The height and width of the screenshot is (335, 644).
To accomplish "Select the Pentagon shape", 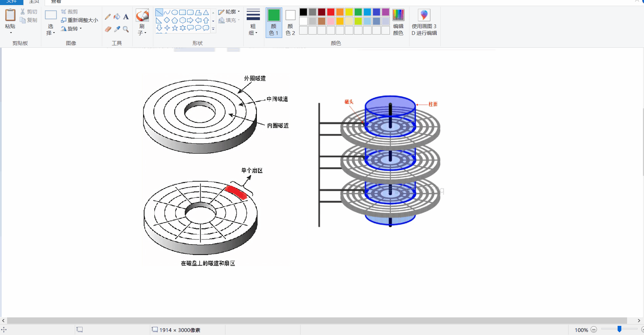I will 175,20.
